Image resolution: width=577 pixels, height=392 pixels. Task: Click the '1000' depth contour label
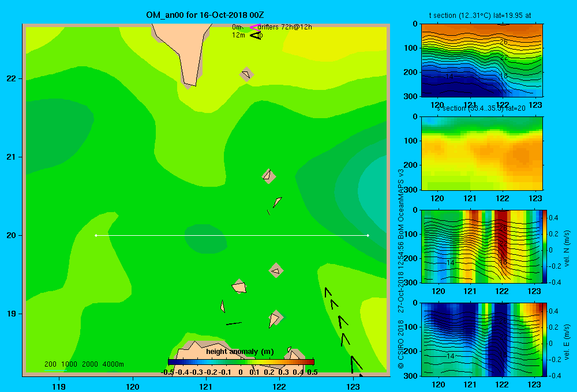(69, 364)
